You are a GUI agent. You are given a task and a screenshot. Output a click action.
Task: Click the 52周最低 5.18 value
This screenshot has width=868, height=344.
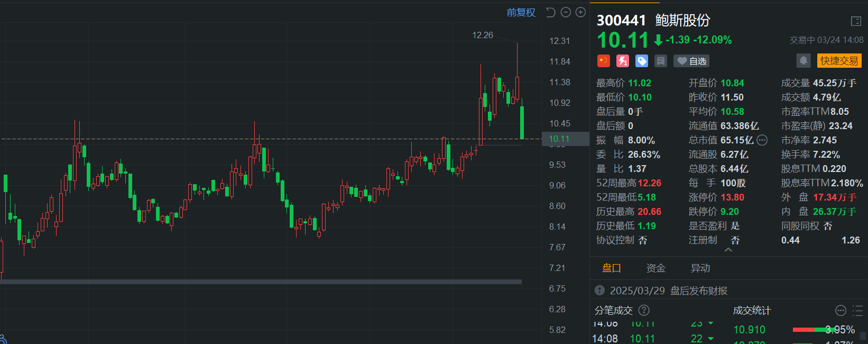(647, 197)
